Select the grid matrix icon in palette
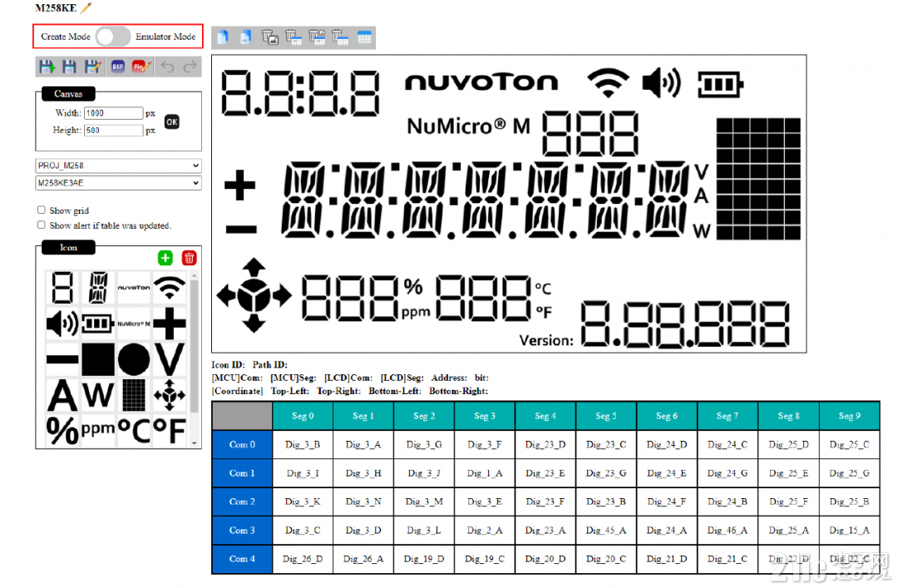898x588 pixels. pos(133,395)
